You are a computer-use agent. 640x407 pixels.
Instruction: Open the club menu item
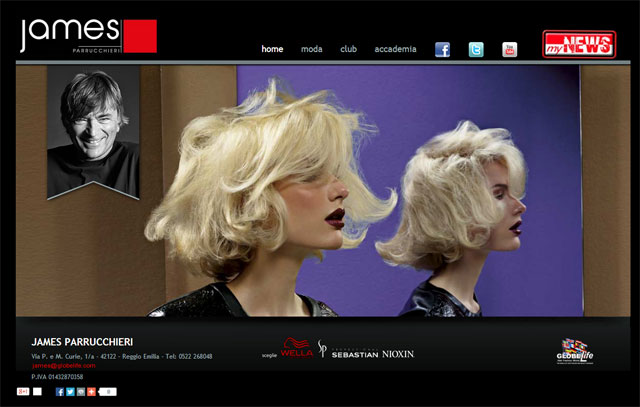click(349, 49)
